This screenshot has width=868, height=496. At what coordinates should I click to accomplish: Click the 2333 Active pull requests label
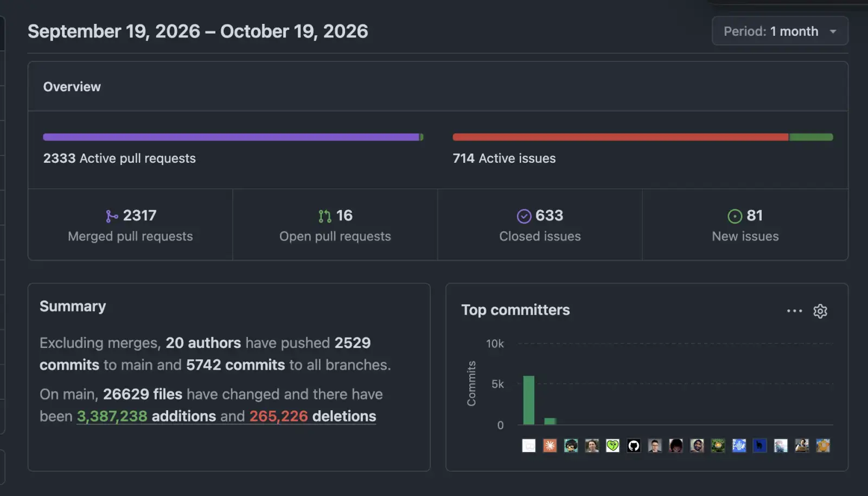point(119,158)
